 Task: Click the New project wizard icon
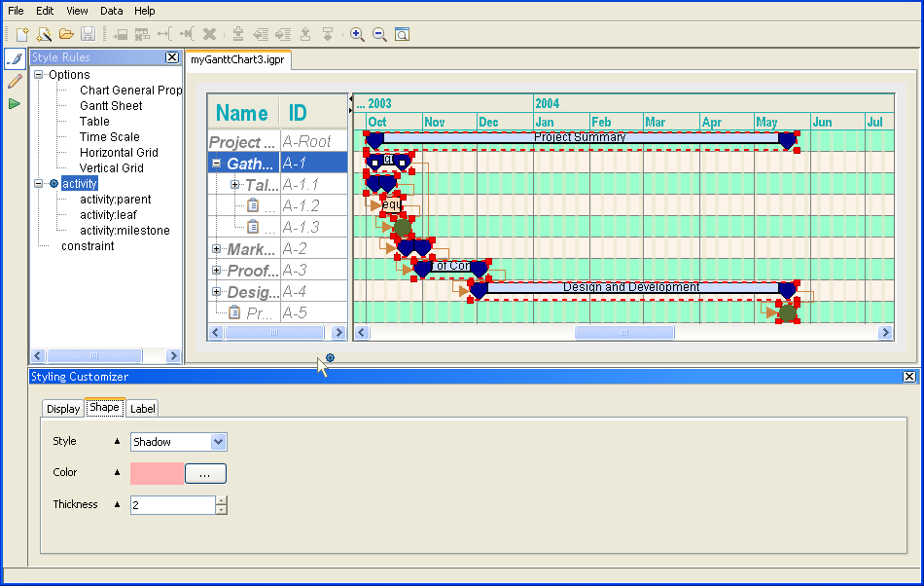click(44, 34)
